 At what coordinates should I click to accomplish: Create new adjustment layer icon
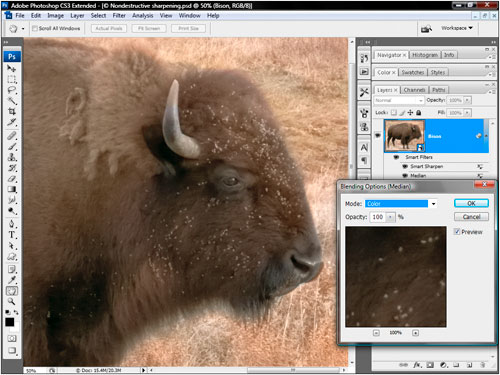pos(443,365)
